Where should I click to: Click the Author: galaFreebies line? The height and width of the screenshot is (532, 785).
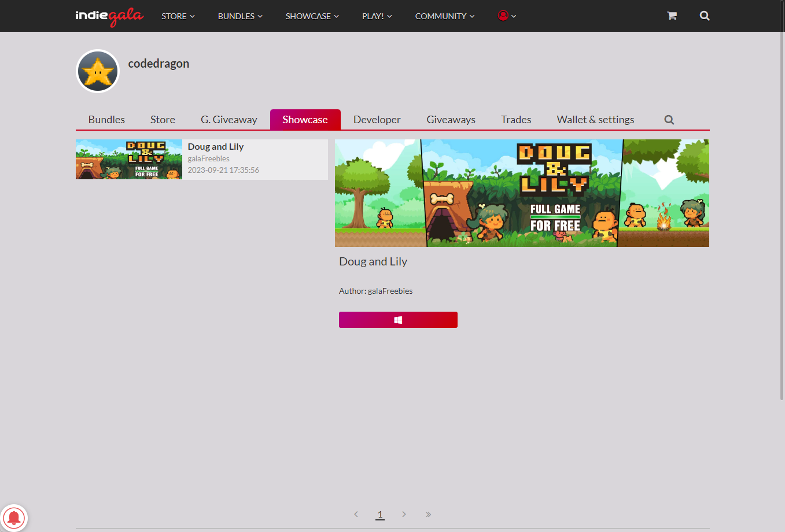(x=376, y=291)
